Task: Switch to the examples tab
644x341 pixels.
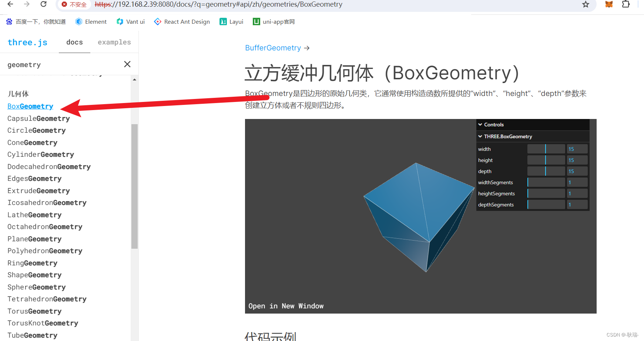Action: 114,42
